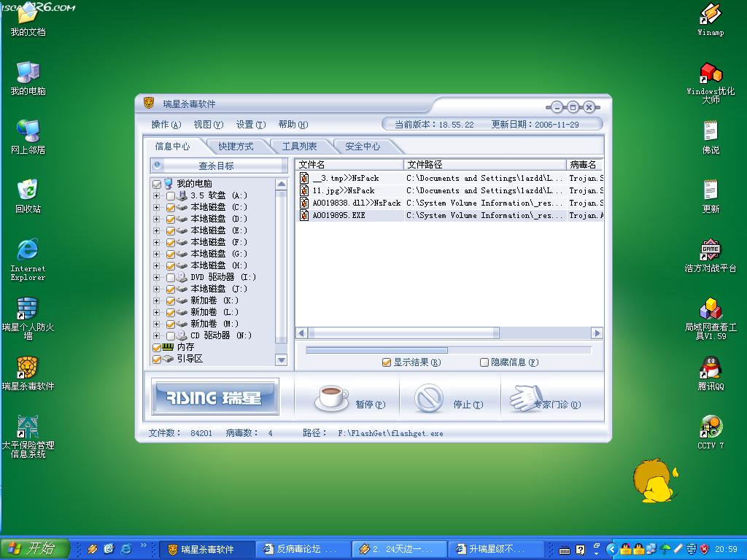747x560 pixels.
Task: Open the 回收站 recycle bin icon
Action: point(28,197)
